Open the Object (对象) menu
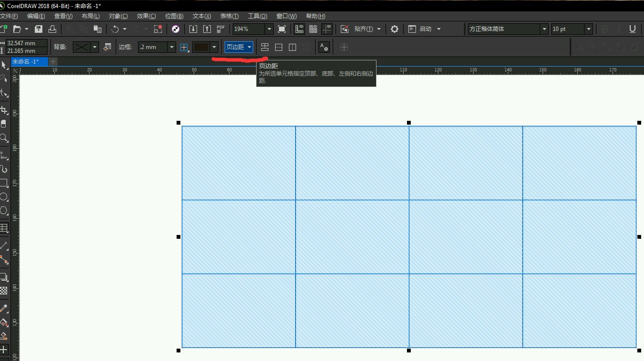Image resolution: width=644 pixels, height=361 pixels. pyautogui.click(x=118, y=16)
